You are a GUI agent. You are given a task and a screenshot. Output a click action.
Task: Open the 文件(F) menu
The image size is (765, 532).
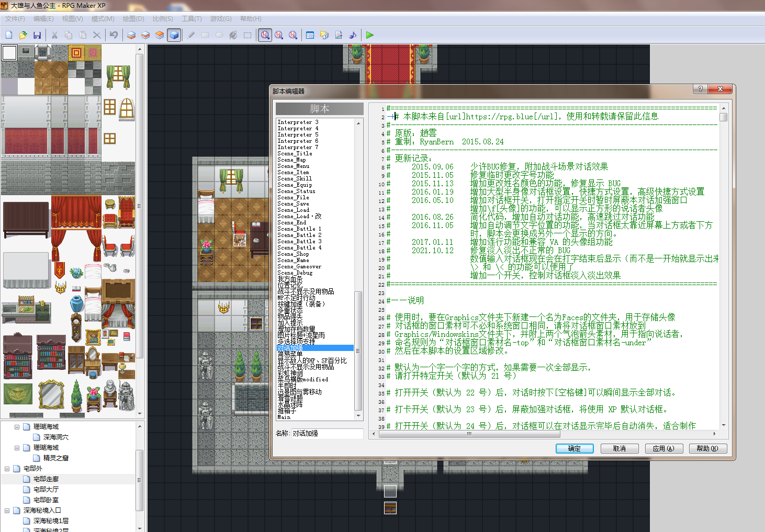pos(15,19)
